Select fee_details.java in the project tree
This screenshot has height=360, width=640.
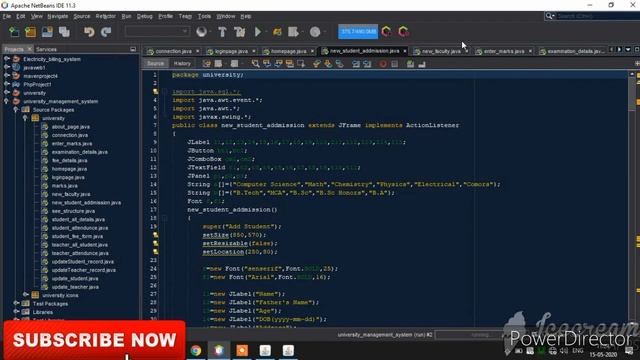tap(69, 160)
